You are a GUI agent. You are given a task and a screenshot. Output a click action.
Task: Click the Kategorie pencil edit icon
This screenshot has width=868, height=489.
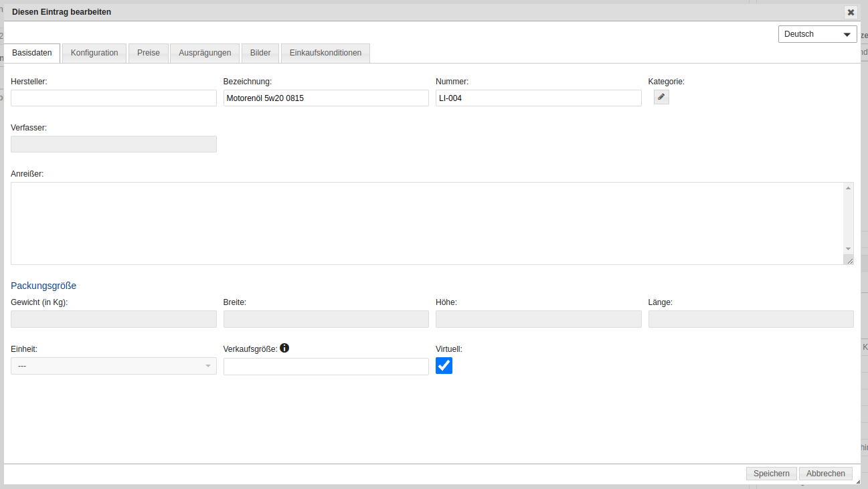click(x=661, y=97)
